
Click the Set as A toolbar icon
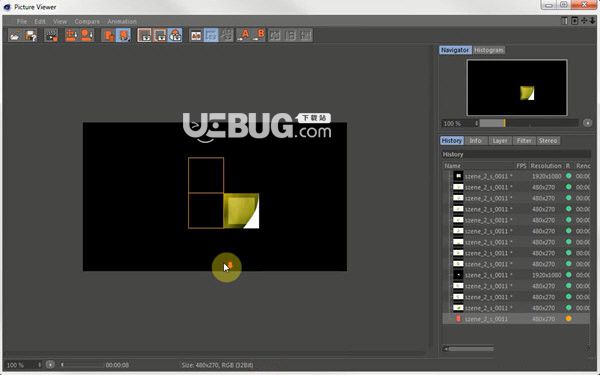click(245, 36)
